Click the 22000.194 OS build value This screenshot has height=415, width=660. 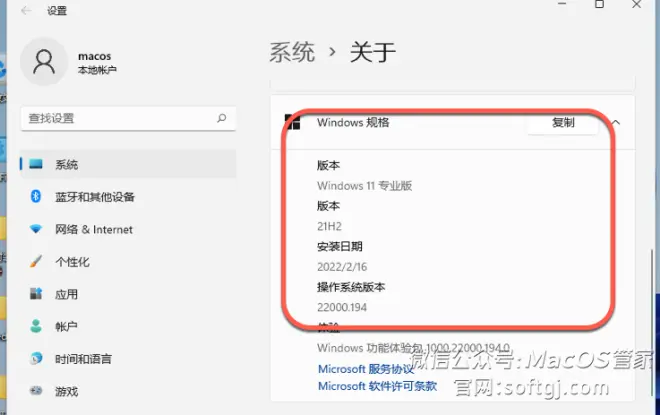click(x=342, y=307)
